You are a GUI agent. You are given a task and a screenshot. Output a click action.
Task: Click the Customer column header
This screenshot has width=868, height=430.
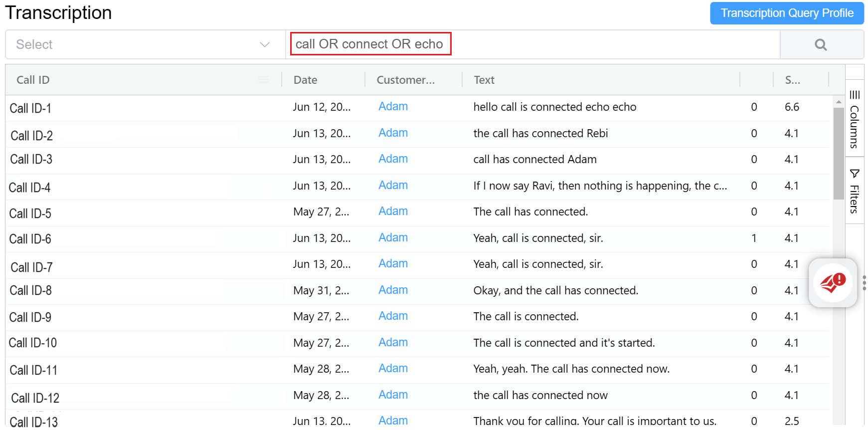(405, 80)
